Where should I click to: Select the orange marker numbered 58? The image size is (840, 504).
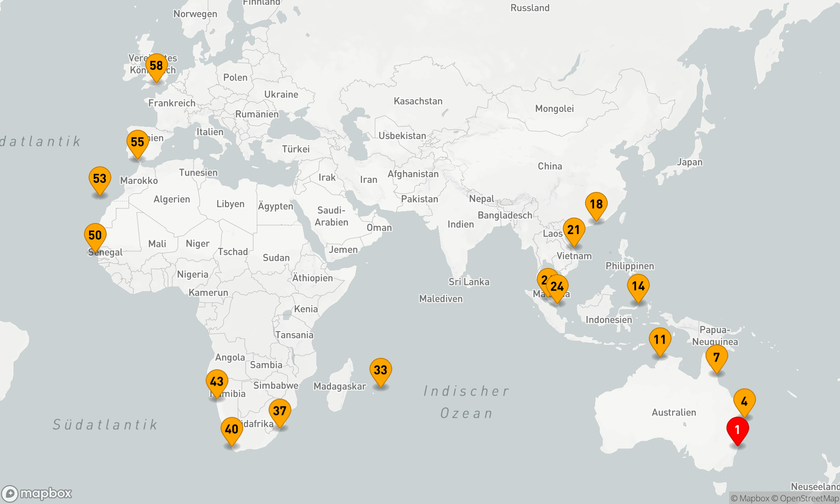click(156, 66)
